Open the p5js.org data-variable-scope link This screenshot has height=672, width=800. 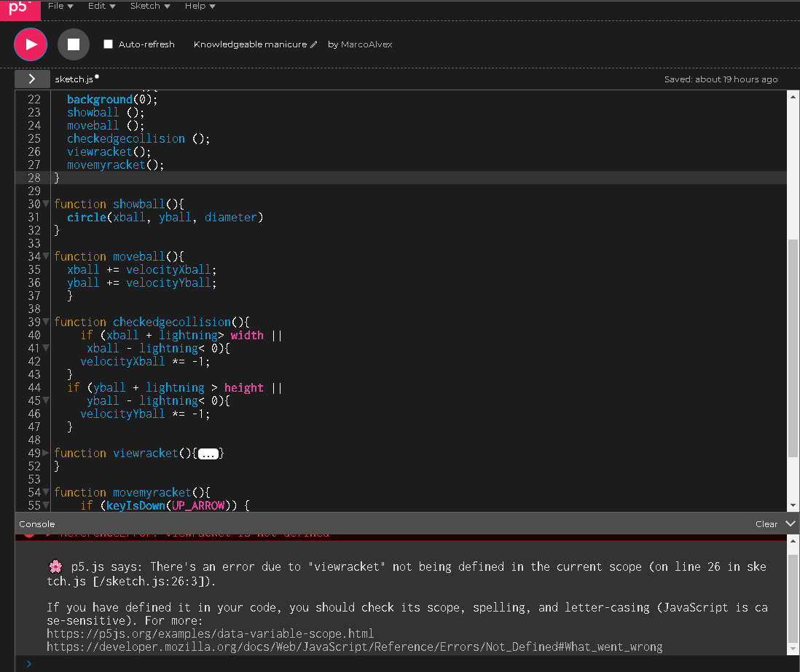[x=211, y=633]
